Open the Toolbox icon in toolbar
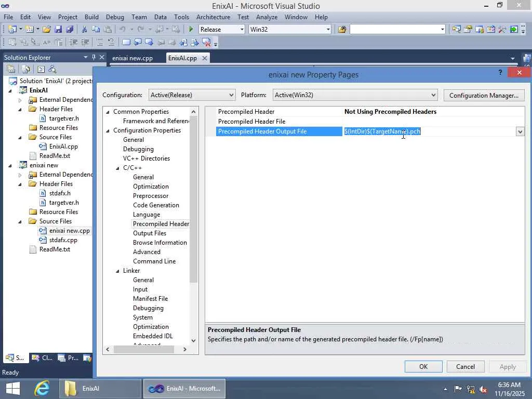 [x=502, y=30]
